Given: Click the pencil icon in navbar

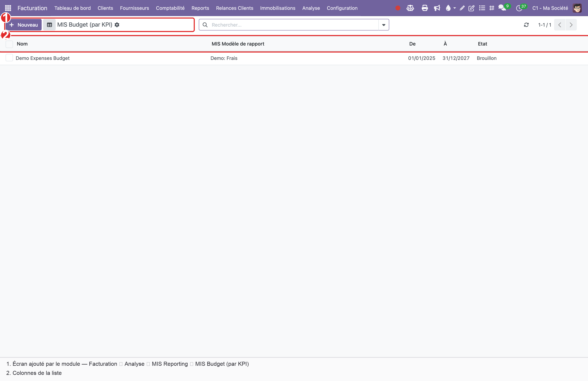Looking at the screenshot, I should click(462, 8).
